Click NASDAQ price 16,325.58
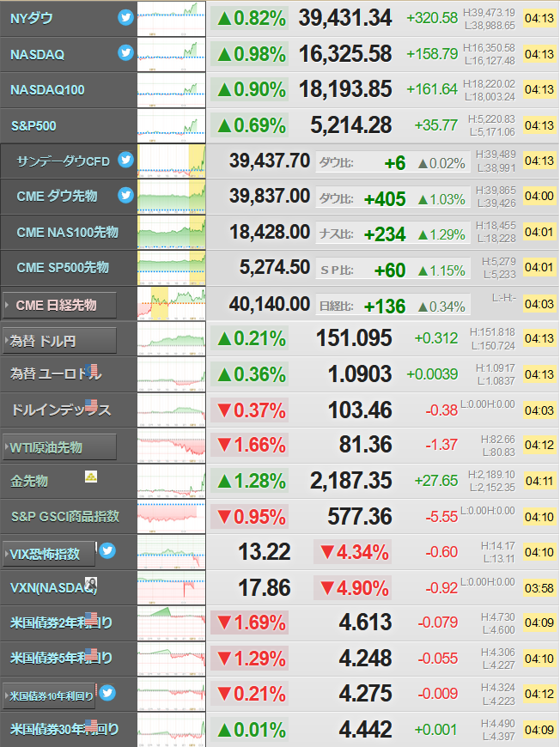The height and width of the screenshot is (747, 560). click(345, 54)
